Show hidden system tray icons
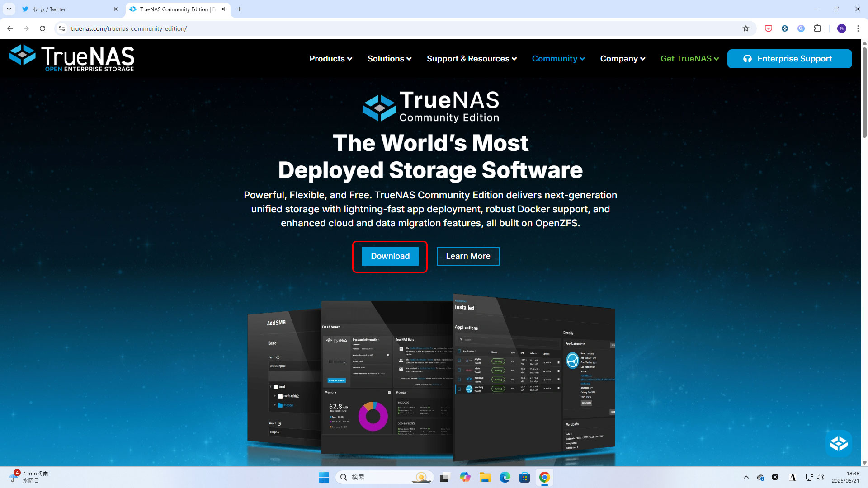Viewport: 868px width, 488px height. click(x=746, y=477)
